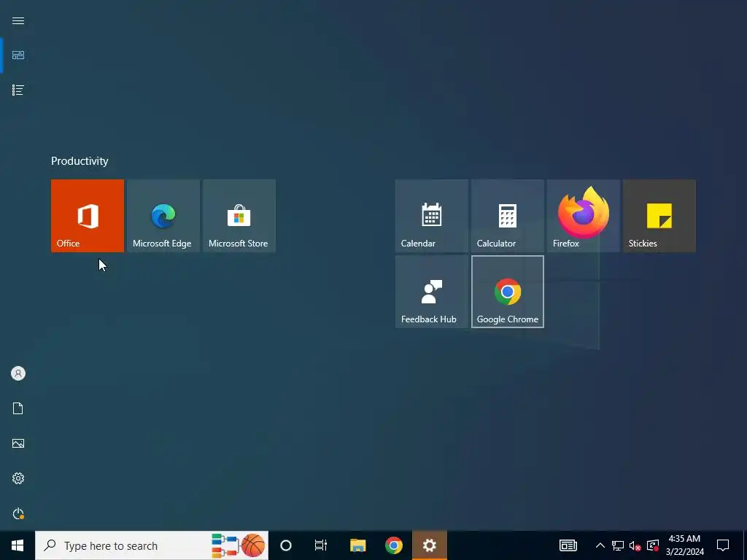Screen dimensions: 747x560
Task: Click the muted volume tray icon
Action: tap(635, 545)
